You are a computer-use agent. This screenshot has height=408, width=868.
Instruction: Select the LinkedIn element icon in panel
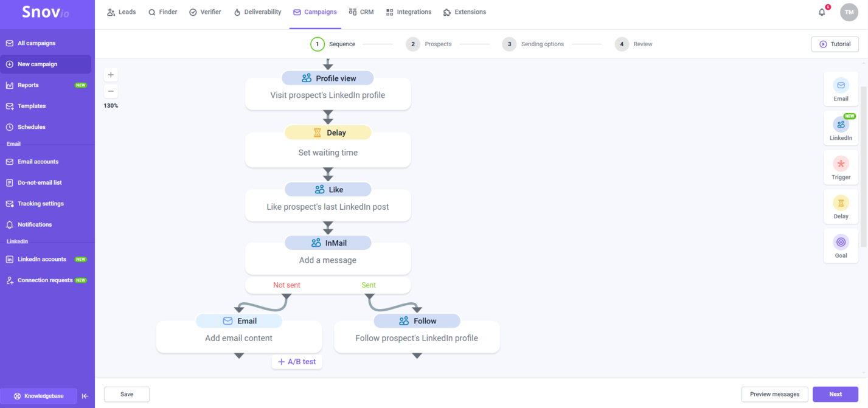841,125
